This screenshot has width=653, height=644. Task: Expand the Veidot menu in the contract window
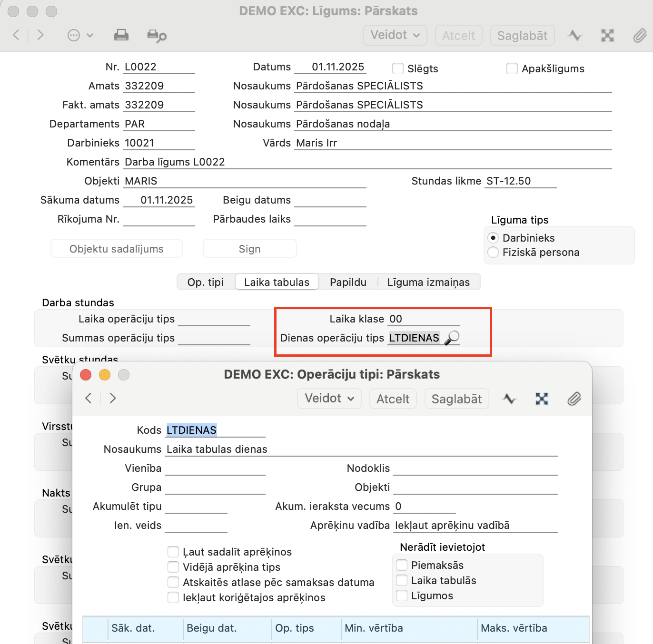click(395, 35)
